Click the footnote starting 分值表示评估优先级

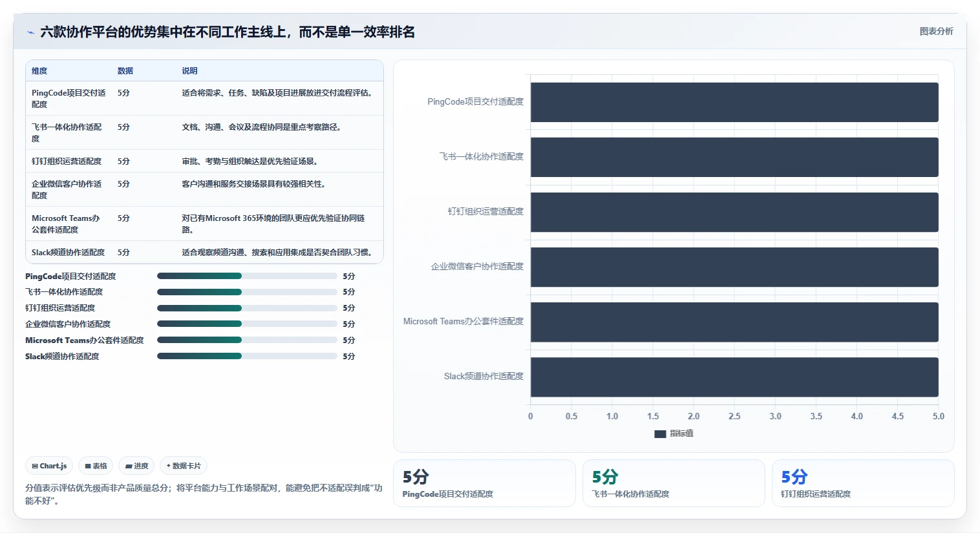pyautogui.click(x=204, y=494)
